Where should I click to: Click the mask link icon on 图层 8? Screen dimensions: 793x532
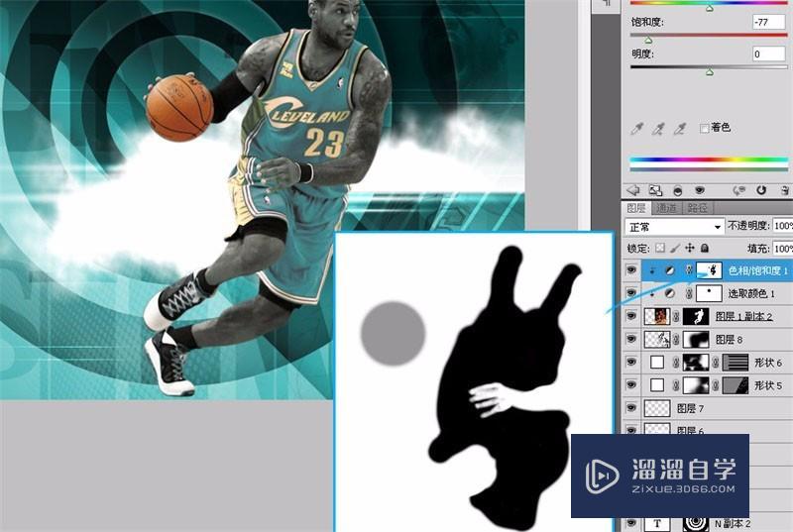(x=676, y=340)
